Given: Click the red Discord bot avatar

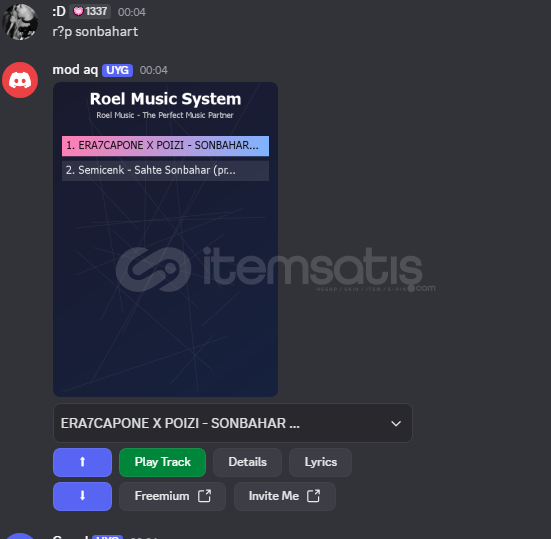Looking at the screenshot, I should pos(20,80).
